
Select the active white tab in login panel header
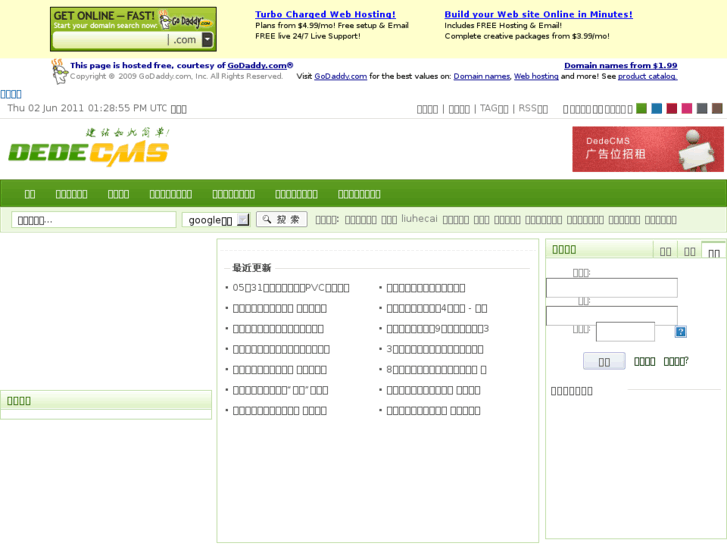click(714, 251)
